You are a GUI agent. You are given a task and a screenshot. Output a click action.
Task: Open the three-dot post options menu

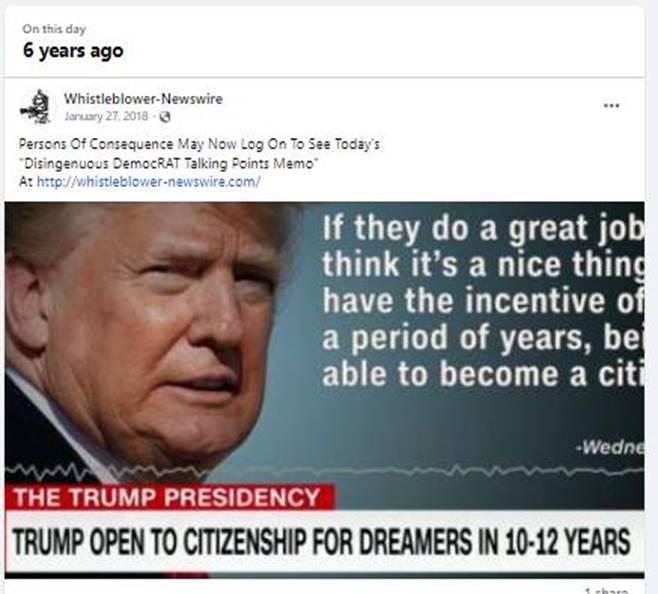pos(611,105)
